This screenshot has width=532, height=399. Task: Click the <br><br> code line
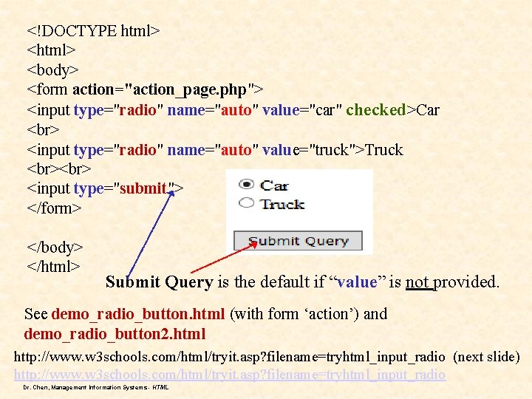point(59,168)
